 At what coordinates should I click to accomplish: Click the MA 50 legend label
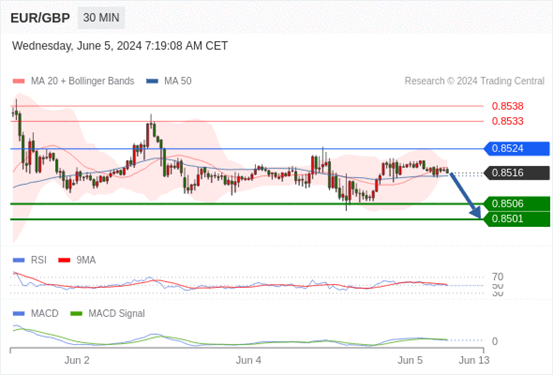(x=178, y=81)
